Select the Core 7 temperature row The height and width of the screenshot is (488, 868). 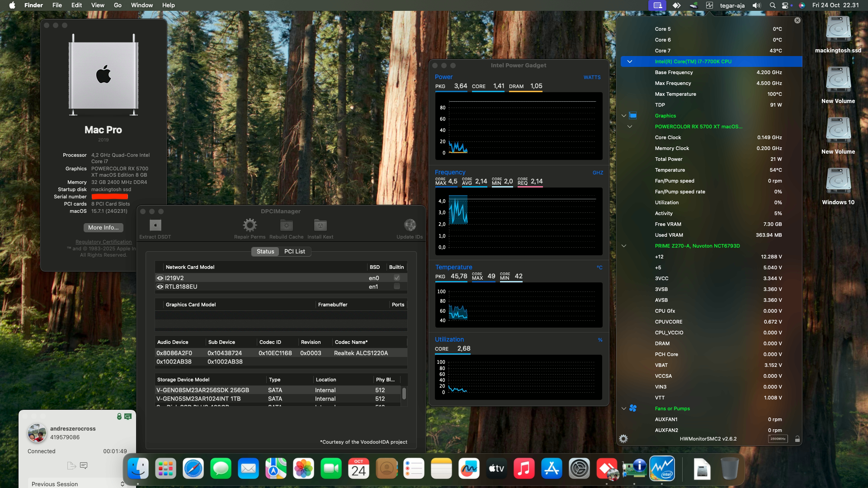tap(711, 51)
